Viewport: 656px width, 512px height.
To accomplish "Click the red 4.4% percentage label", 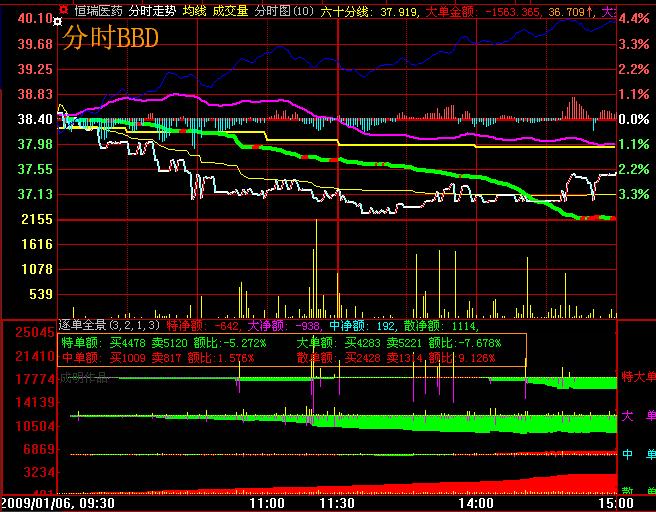I will 634,18.
